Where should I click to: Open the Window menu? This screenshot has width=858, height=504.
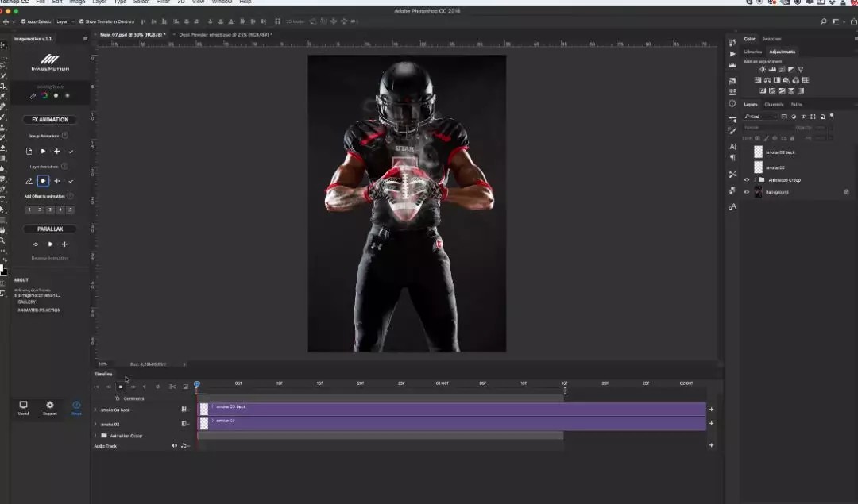[x=222, y=2]
